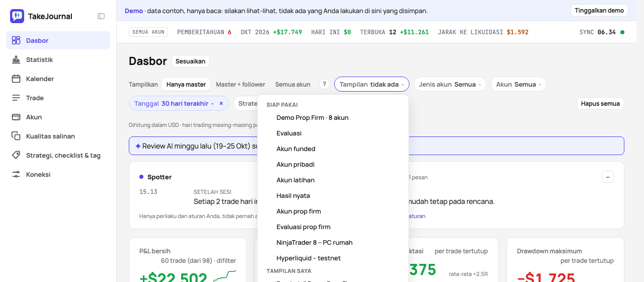This screenshot has width=644, height=282.
Task: Click the TAMPILAN SAYA section header
Action: pos(289,271)
